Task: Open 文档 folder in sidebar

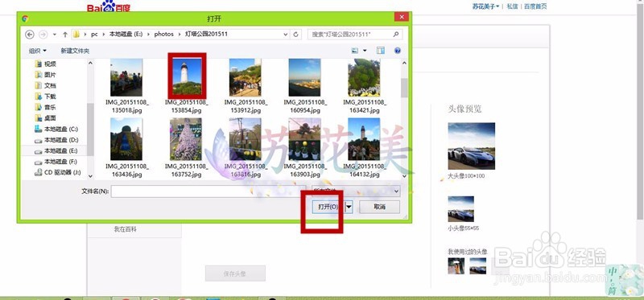Action: point(46,85)
